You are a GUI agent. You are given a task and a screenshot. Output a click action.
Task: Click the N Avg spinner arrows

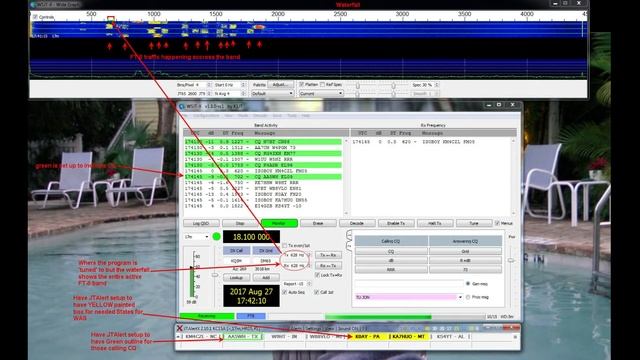(x=243, y=93)
